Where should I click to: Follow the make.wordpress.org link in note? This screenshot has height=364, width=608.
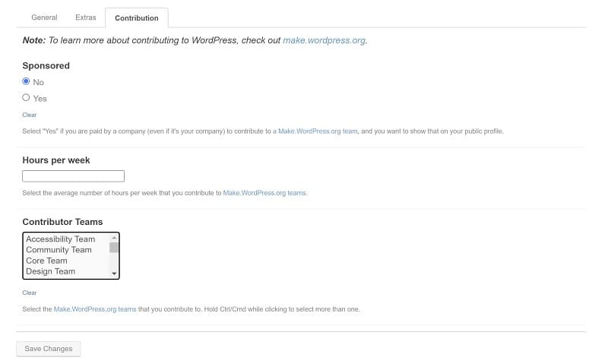(x=325, y=40)
